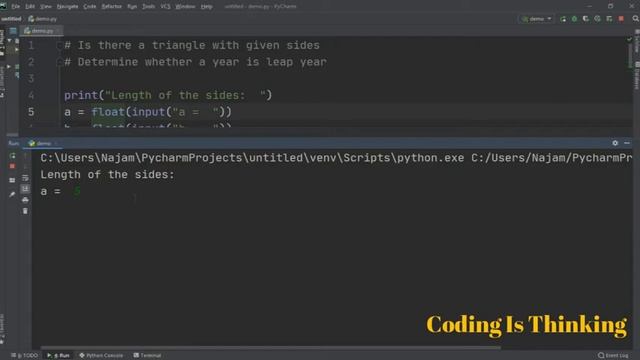The height and width of the screenshot is (360, 640).
Task: Open the View menu
Action: click(46, 7)
